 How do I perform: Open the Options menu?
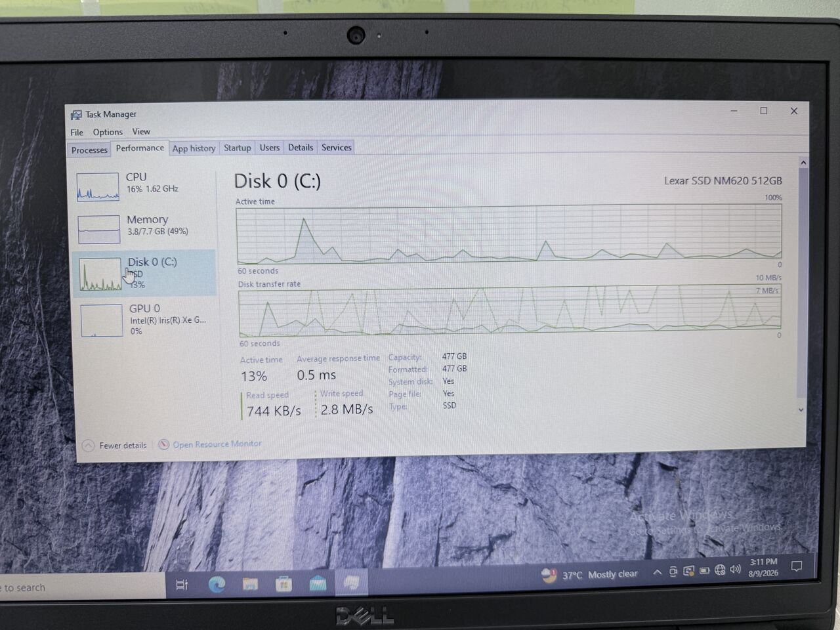pos(108,132)
